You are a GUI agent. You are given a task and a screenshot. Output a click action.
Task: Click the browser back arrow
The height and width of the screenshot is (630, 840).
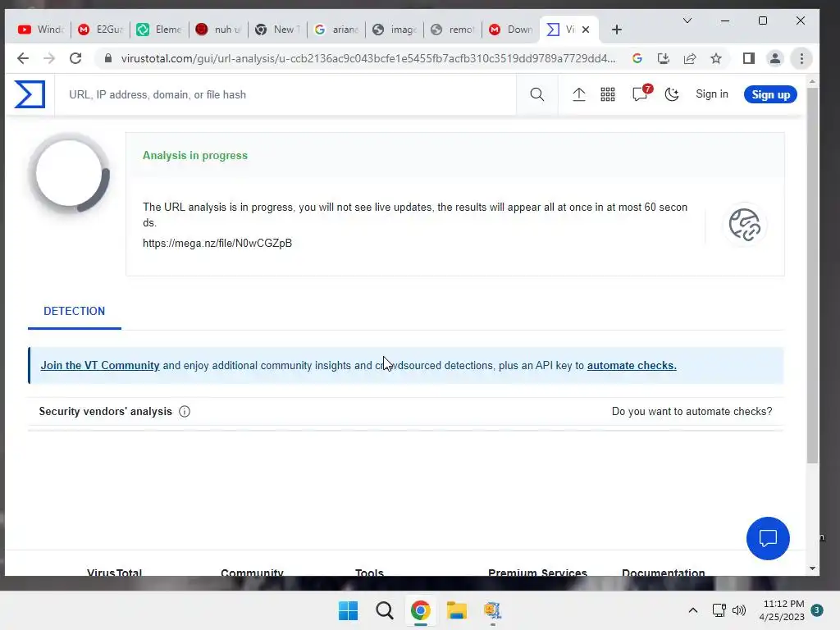point(22,58)
